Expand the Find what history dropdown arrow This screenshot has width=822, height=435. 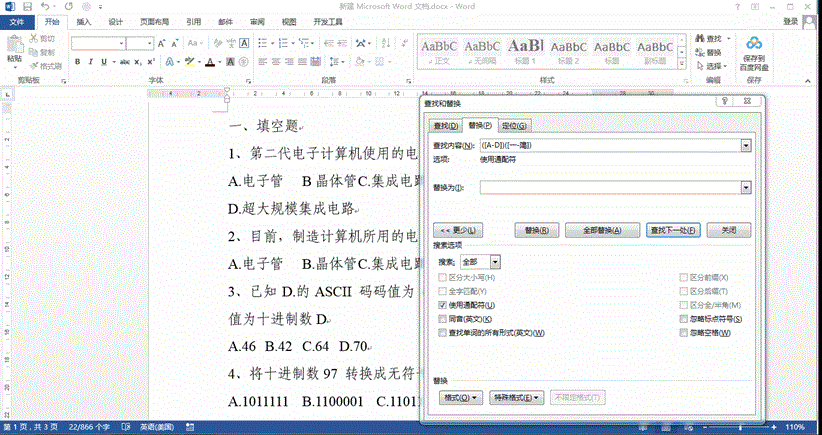point(746,146)
